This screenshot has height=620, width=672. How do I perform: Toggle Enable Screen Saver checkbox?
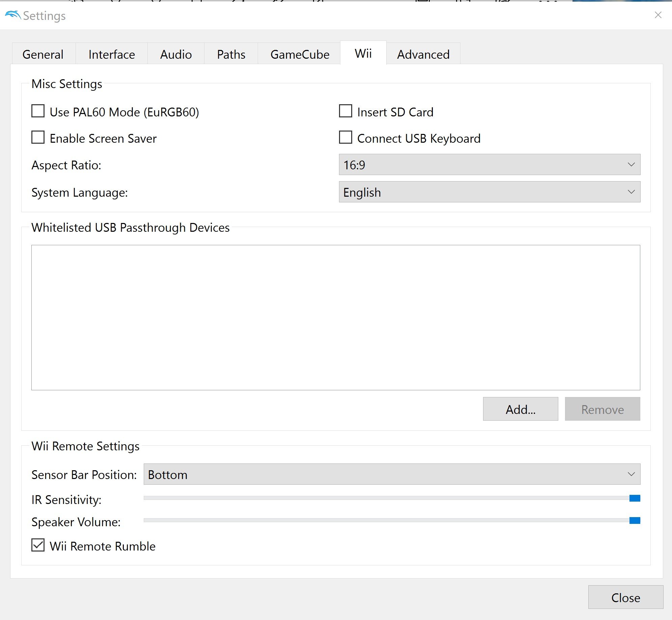tap(38, 138)
